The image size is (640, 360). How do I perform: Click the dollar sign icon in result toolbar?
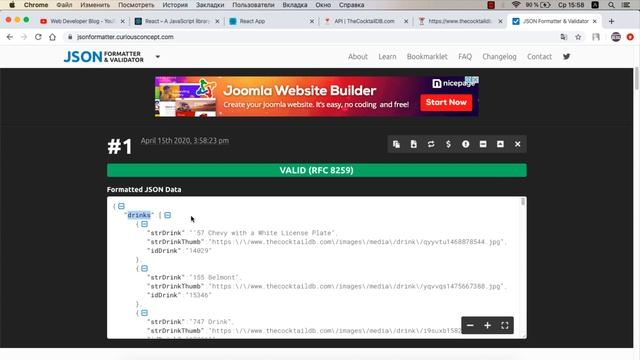point(448,144)
